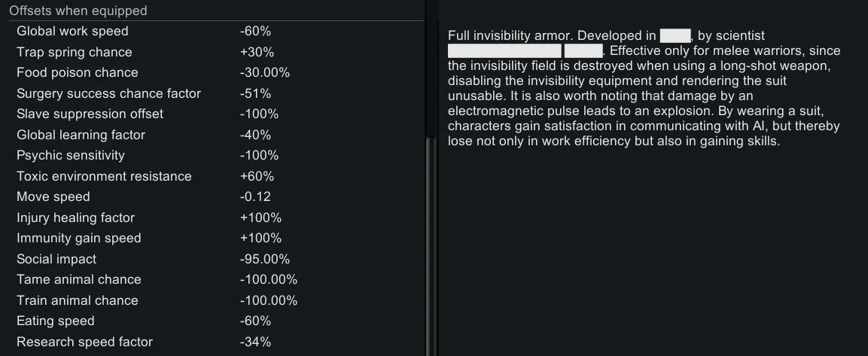Click the Offsets when equipped header
Viewport: 868px width, 356px height.
point(78,11)
